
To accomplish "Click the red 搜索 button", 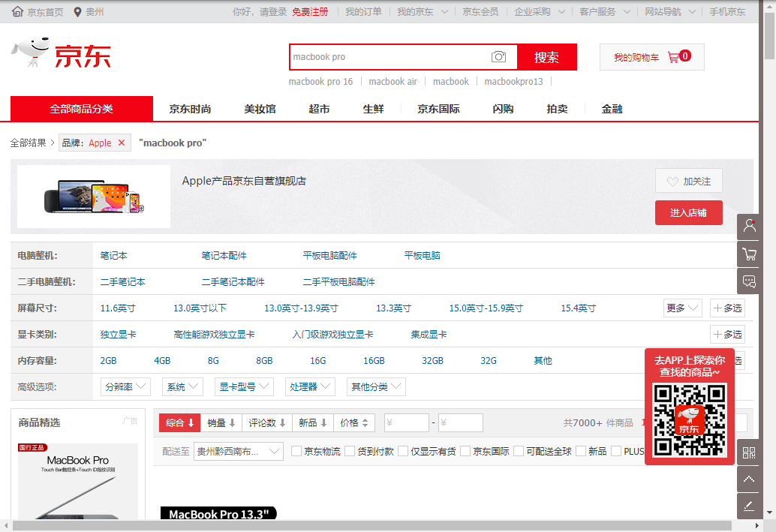I will 547,57.
